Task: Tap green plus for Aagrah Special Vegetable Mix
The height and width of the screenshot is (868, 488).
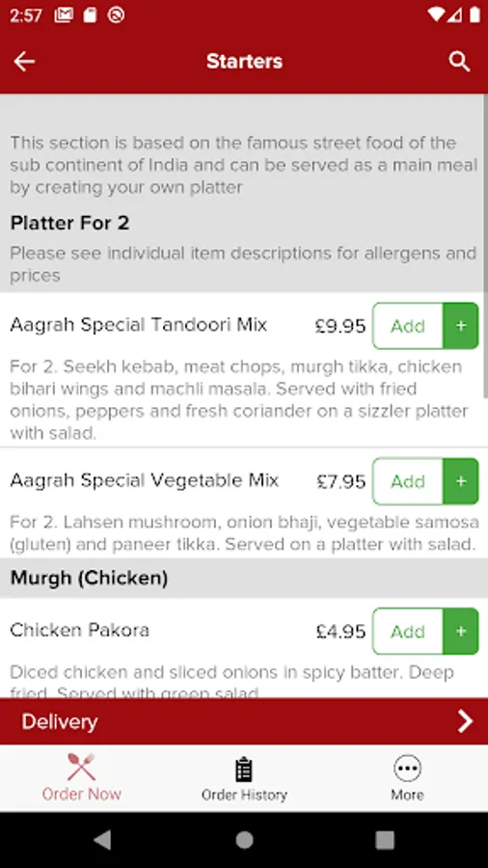Action: [x=461, y=481]
